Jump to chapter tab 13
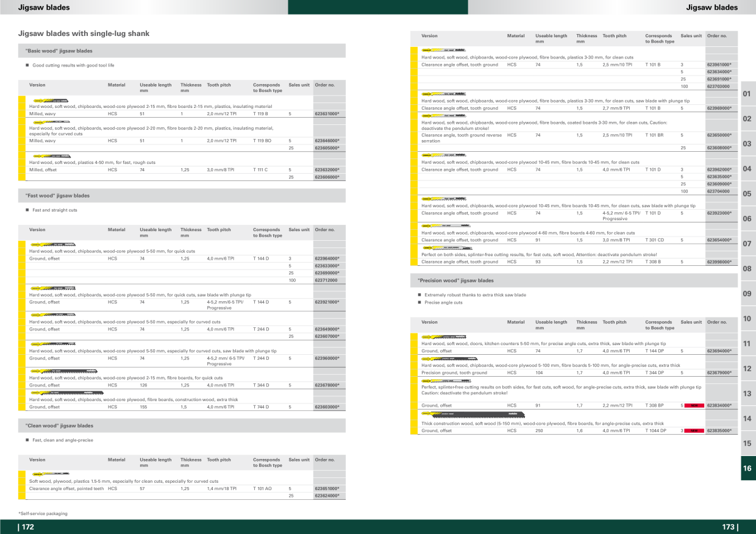This screenshot has height=534, width=756. click(747, 394)
